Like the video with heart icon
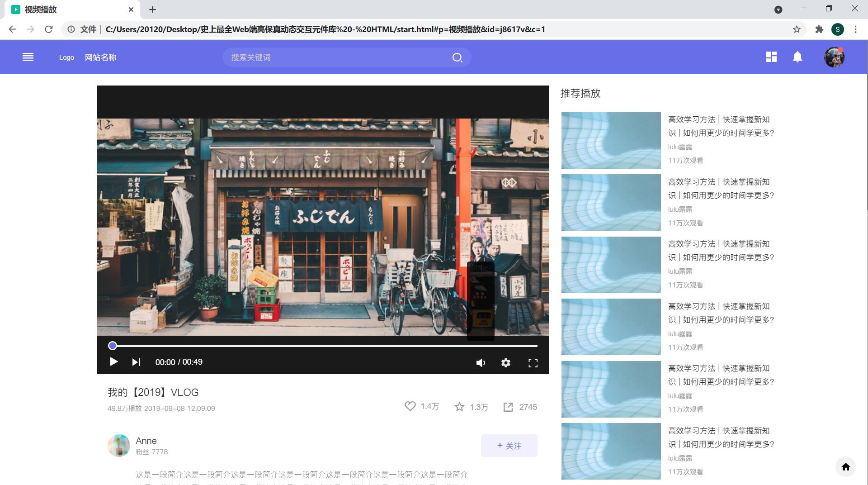Screen dimensions: 868x485 tap(410, 406)
